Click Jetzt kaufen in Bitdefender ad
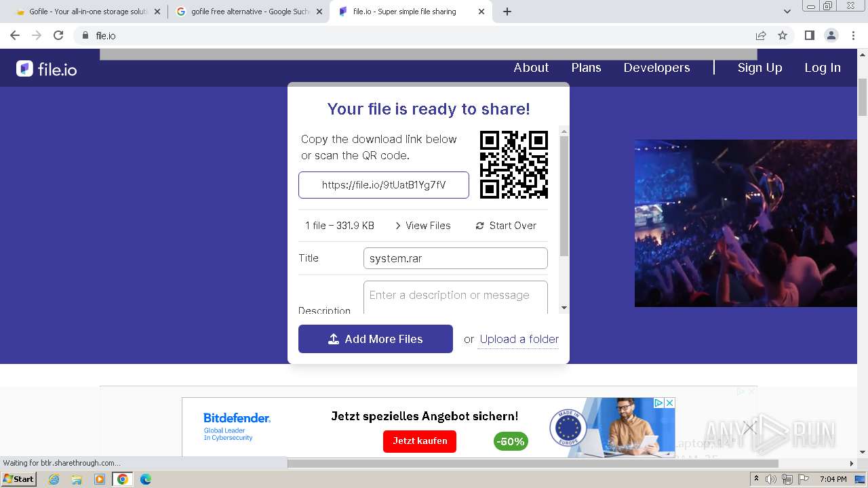This screenshot has width=868, height=488. (420, 441)
